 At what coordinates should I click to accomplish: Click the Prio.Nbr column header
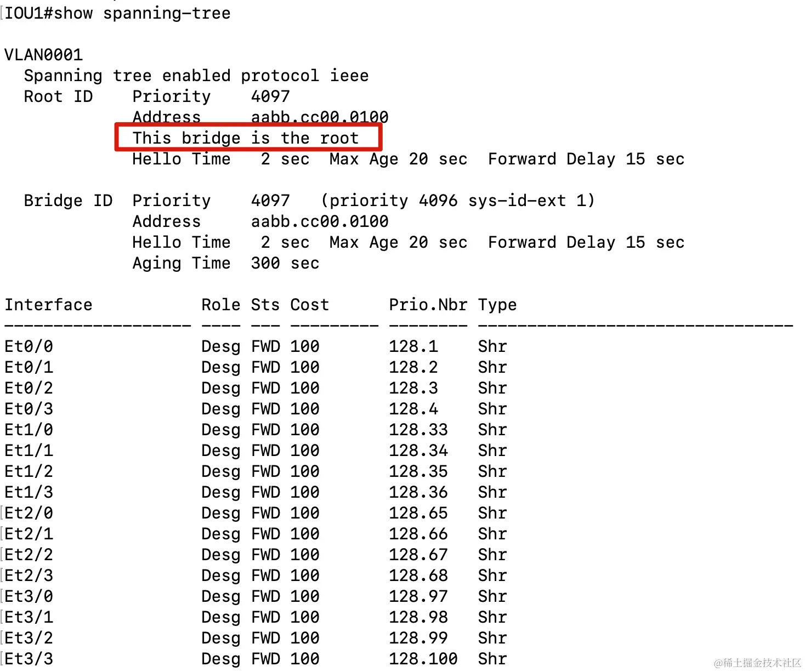[x=428, y=305]
